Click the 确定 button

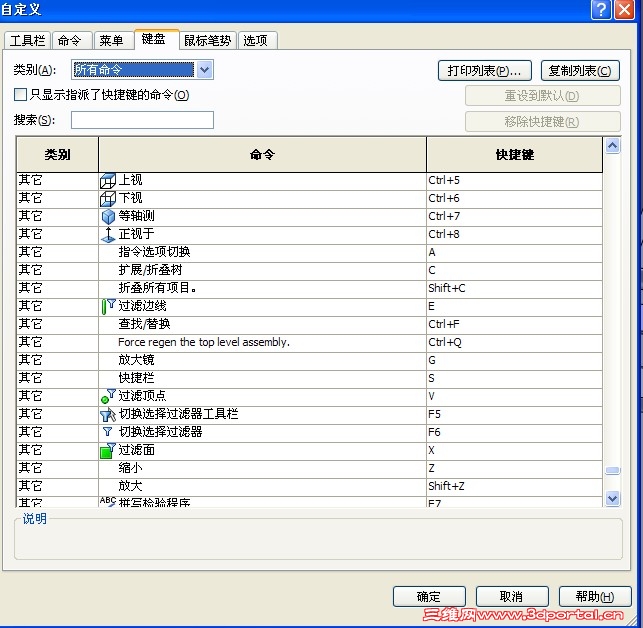point(429,596)
